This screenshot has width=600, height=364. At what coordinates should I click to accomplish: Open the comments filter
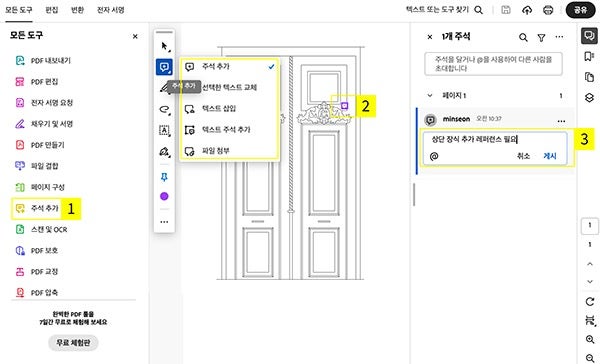pos(541,38)
